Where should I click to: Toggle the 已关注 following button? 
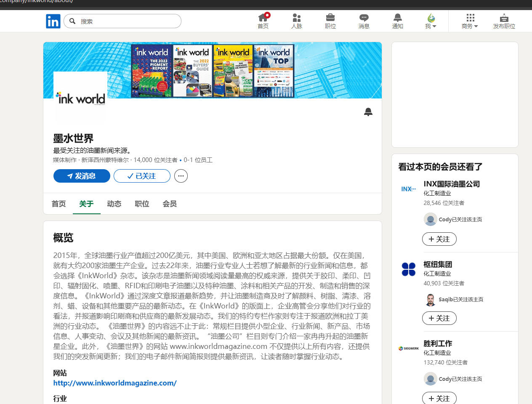click(x=142, y=176)
